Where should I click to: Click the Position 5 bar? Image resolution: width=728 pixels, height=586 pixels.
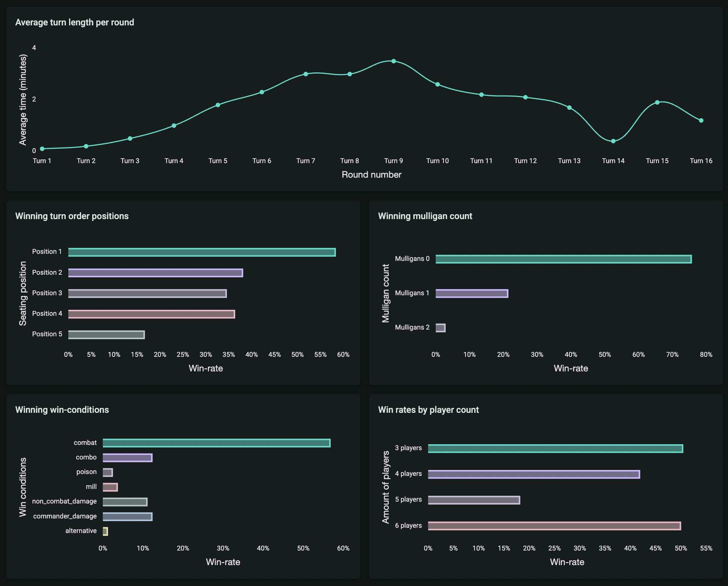coord(106,335)
